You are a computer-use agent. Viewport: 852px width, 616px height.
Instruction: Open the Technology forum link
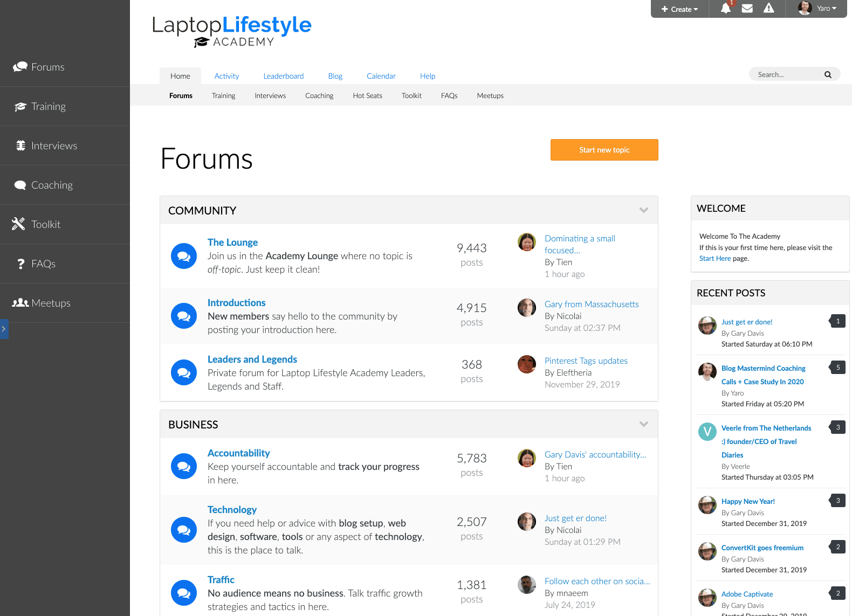coord(232,510)
